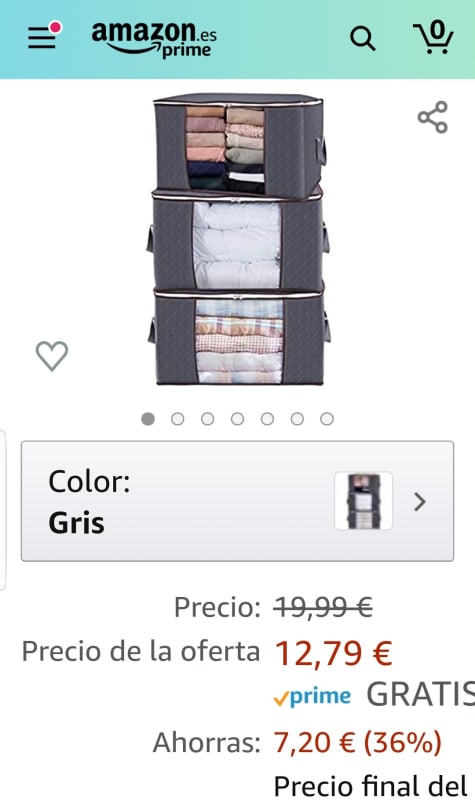Select the second image carousel dot
The height and width of the screenshot is (804, 475).
pyautogui.click(x=177, y=419)
